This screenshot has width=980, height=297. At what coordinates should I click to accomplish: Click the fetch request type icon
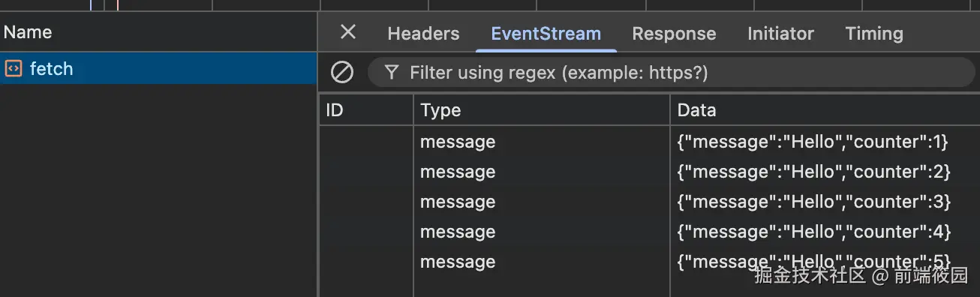[14, 69]
